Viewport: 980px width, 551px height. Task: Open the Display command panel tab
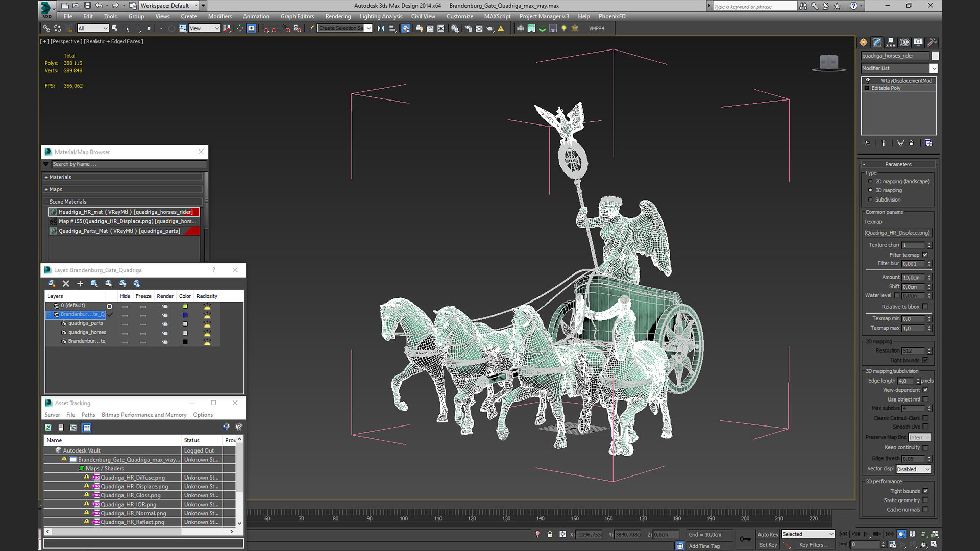coord(918,42)
